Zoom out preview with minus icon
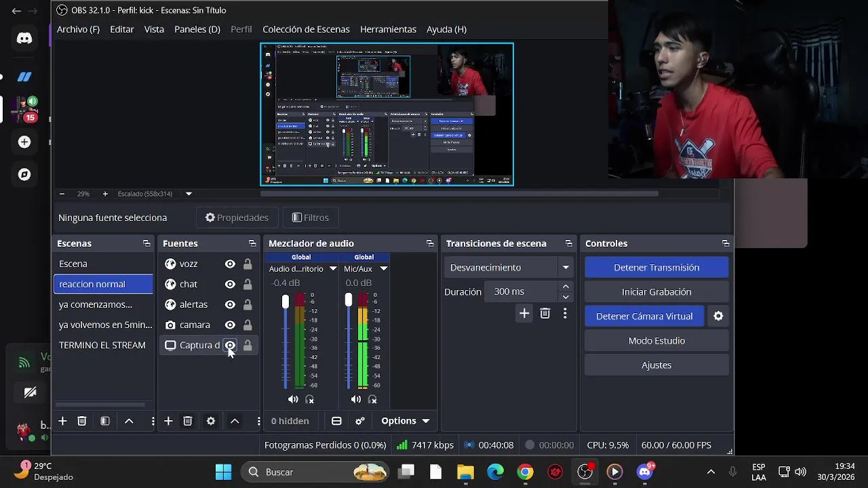868x488 pixels. pos(62,194)
